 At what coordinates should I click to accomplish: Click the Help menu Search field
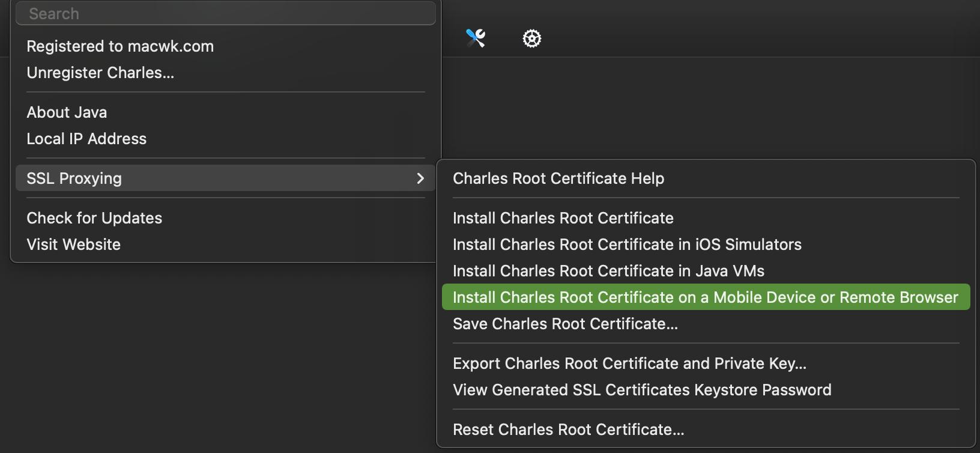[x=226, y=13]
